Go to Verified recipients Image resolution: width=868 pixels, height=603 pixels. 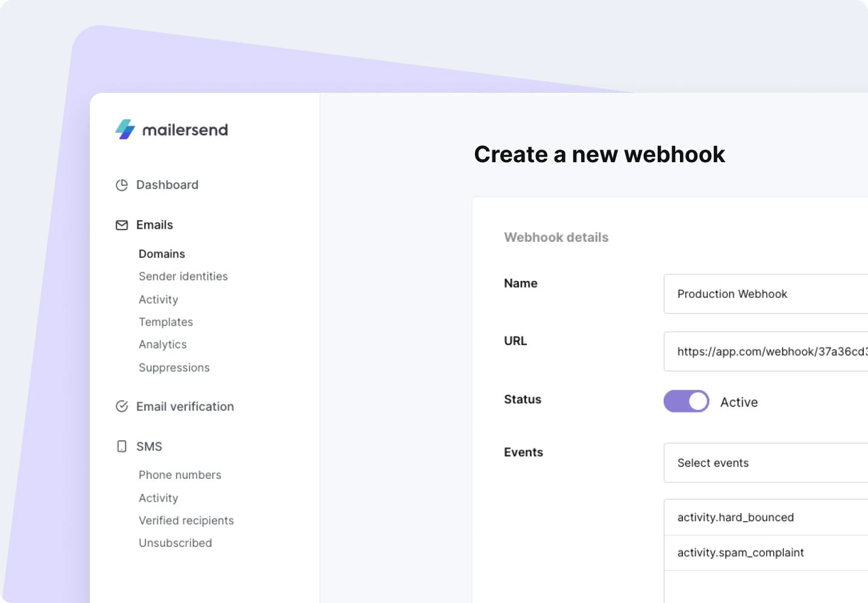click(x=186, y=520)
